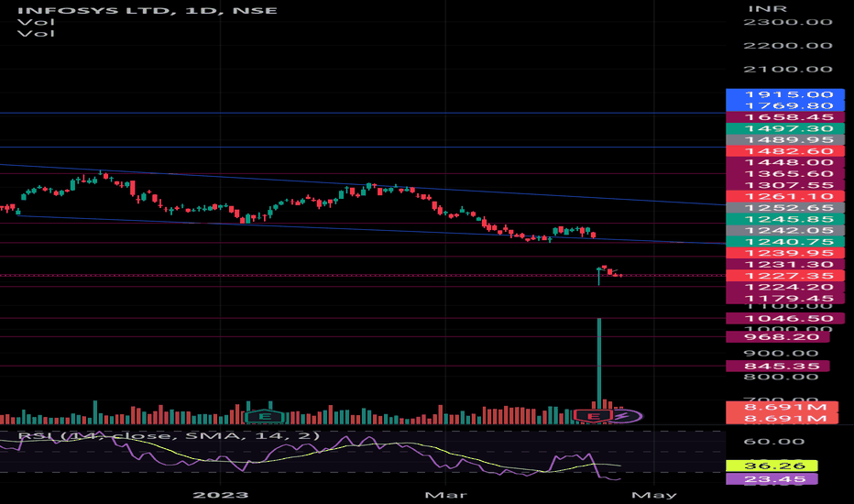Select the first Vol indicator label
The width and height of the screenshot is (854, 504).
pos(36,22)
